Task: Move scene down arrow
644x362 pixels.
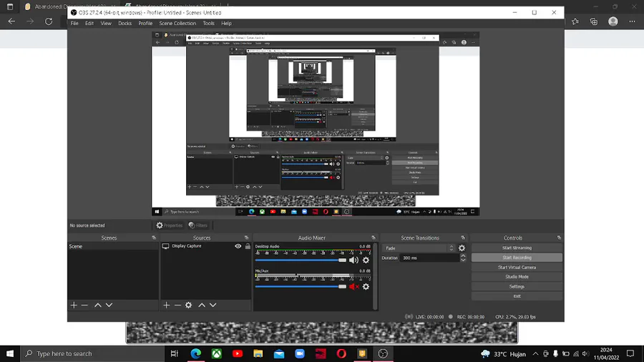Action: 109,305
